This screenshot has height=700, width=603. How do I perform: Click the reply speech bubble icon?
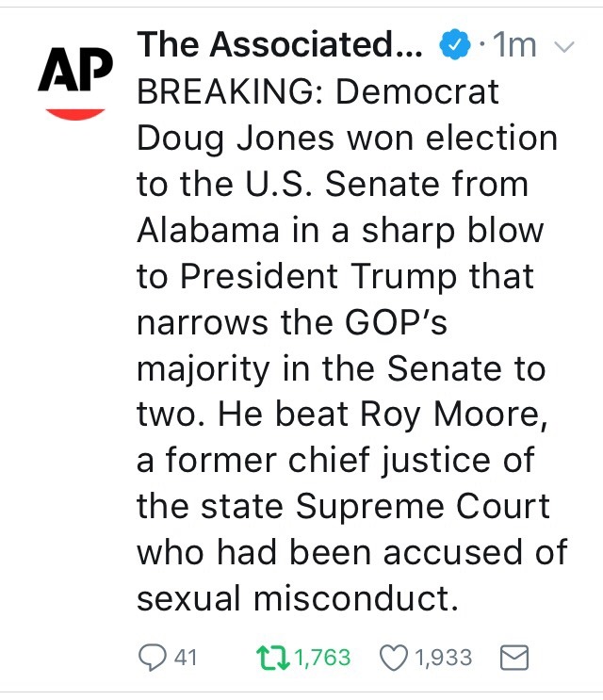tap(153, 658)
